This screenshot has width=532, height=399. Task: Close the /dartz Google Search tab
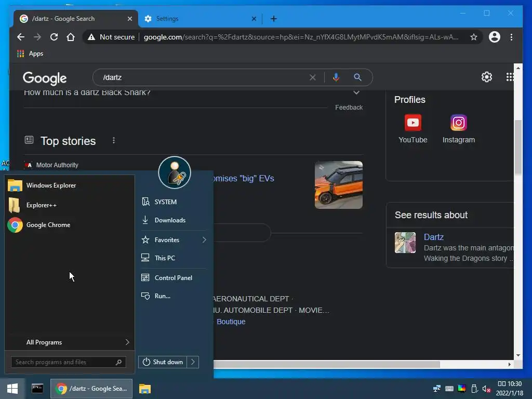(x=129, y=19)
